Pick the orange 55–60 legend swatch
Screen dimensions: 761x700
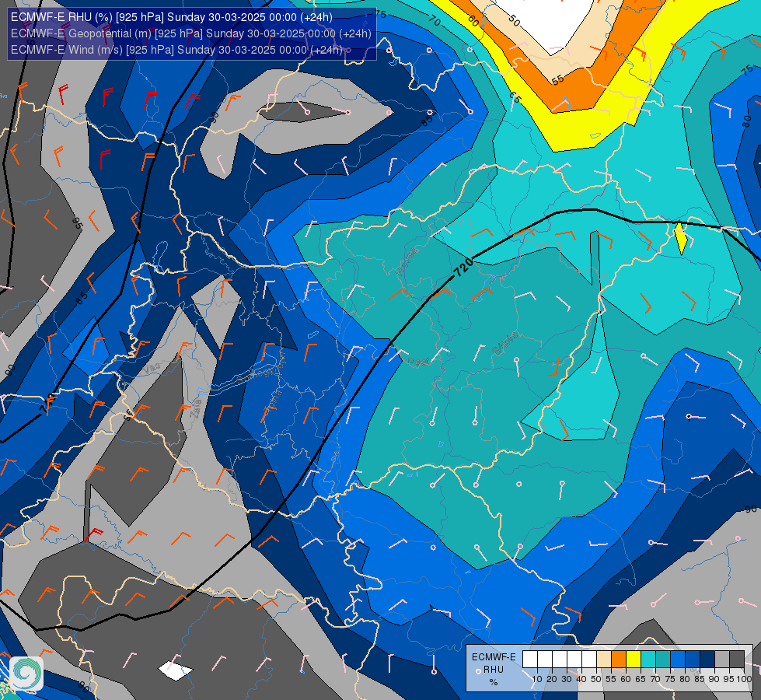click(618, 660)
